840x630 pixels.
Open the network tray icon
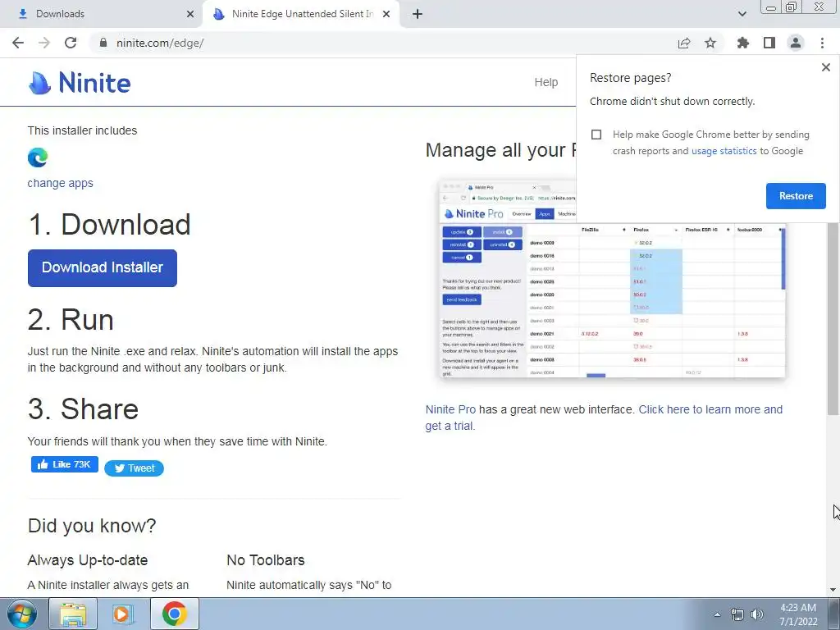pos(737,614)
